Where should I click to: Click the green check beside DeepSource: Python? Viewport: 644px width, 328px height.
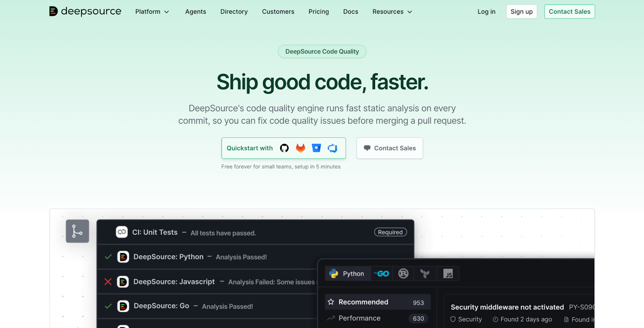[108, 257]
